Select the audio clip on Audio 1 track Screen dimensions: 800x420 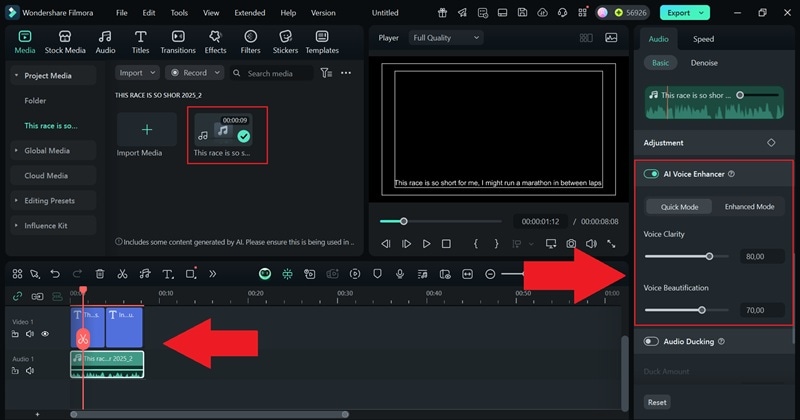click(x=107, y=364)
